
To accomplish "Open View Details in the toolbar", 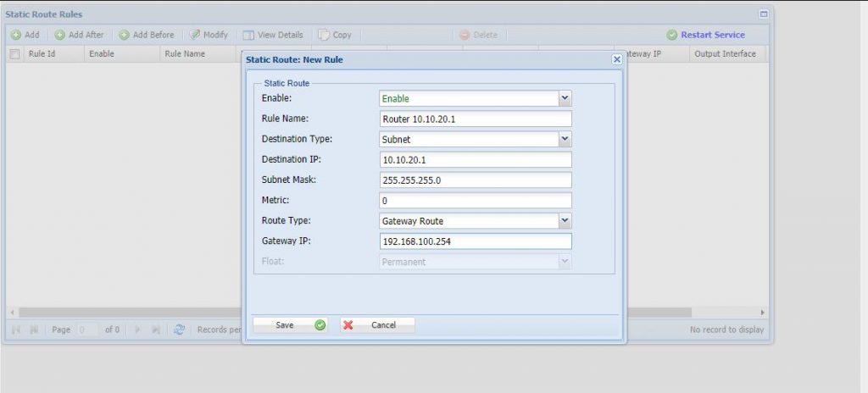I will click(x=273, y=35).
